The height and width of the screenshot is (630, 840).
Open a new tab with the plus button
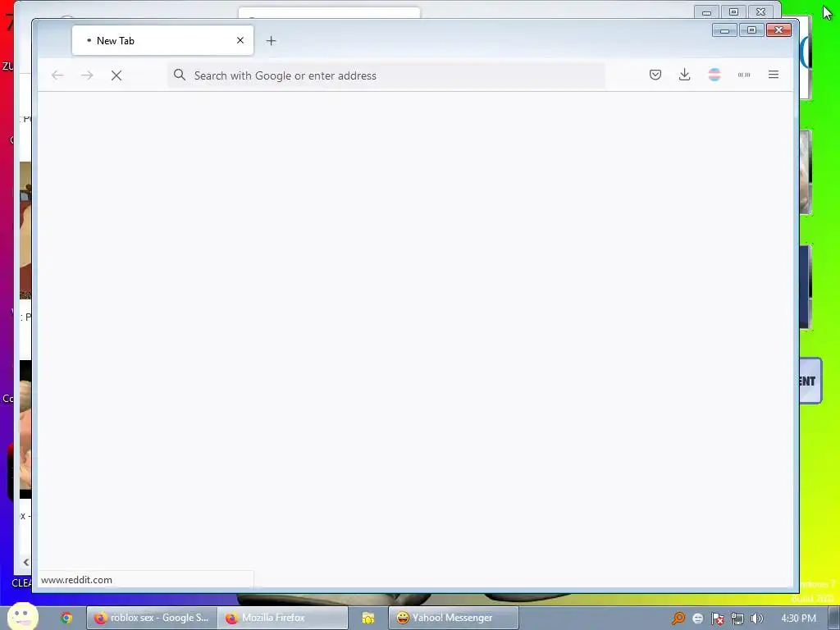pos(271,41)
